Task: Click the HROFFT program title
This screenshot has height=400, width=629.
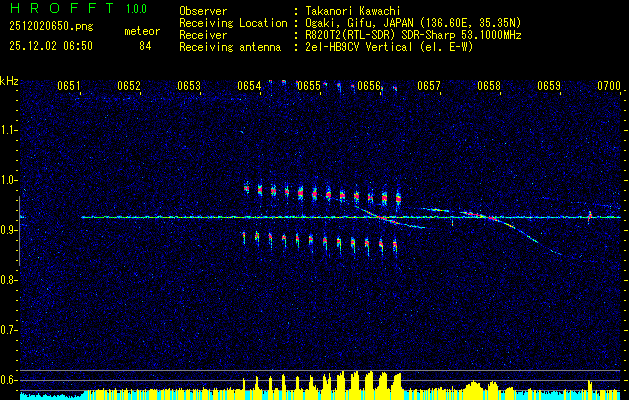Action: (63, 8)
